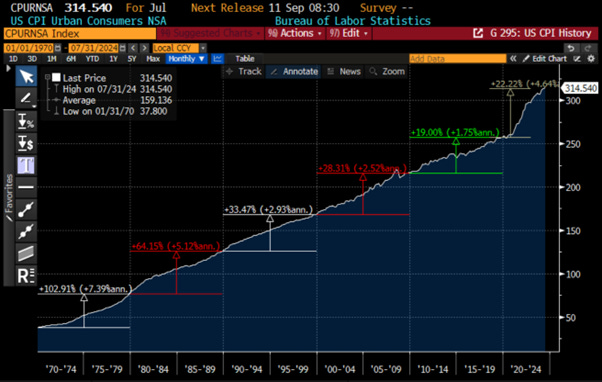Expand the left panel triangle arrow

[x=8, y=69]
